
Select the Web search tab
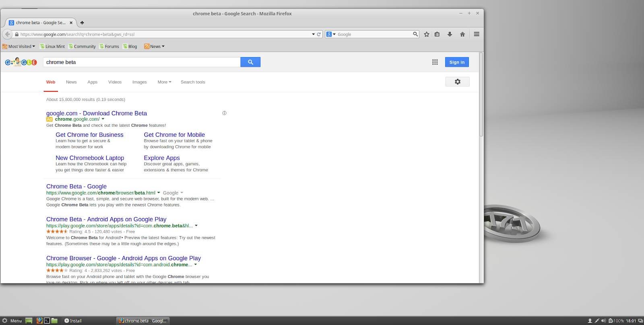tap(51, 82)
